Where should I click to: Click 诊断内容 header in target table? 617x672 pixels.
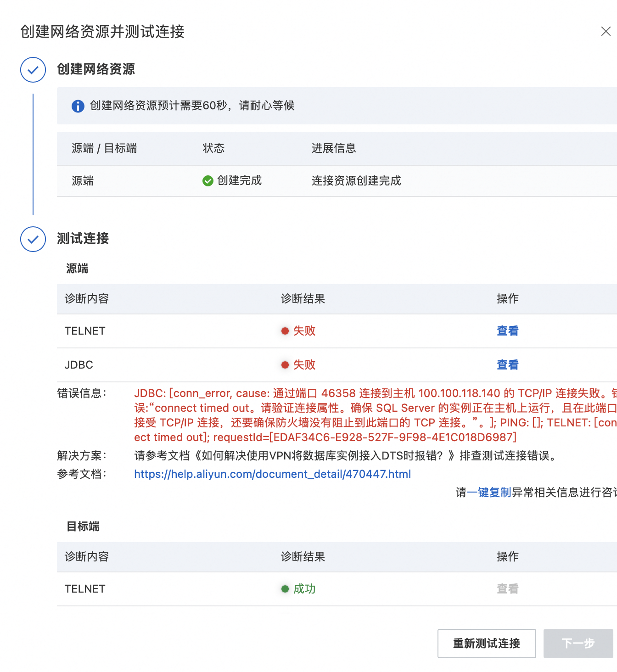(x=87, y=557)
